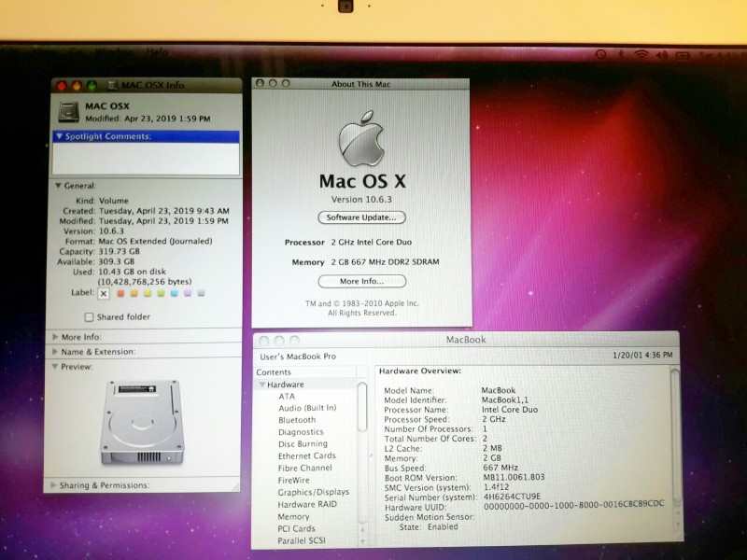Image resolution: width=747 pixels, height=560 pixels.
Task: Close the MacBook System Profiler window
Action: tap(264, 341)
